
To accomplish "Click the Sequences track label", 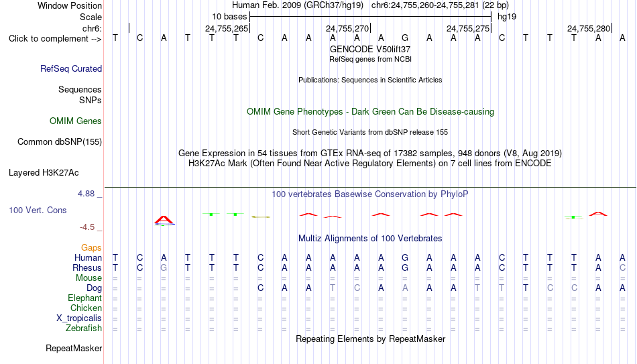I will (80, 89).
